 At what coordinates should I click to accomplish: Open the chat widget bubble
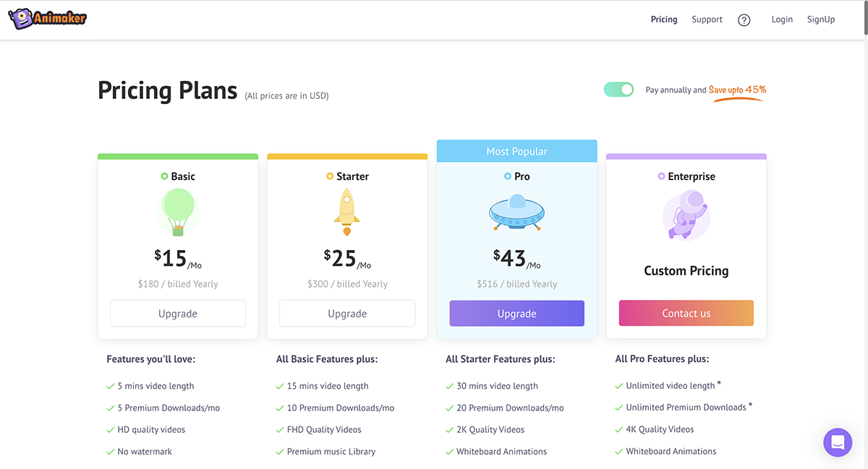[838, 442]
